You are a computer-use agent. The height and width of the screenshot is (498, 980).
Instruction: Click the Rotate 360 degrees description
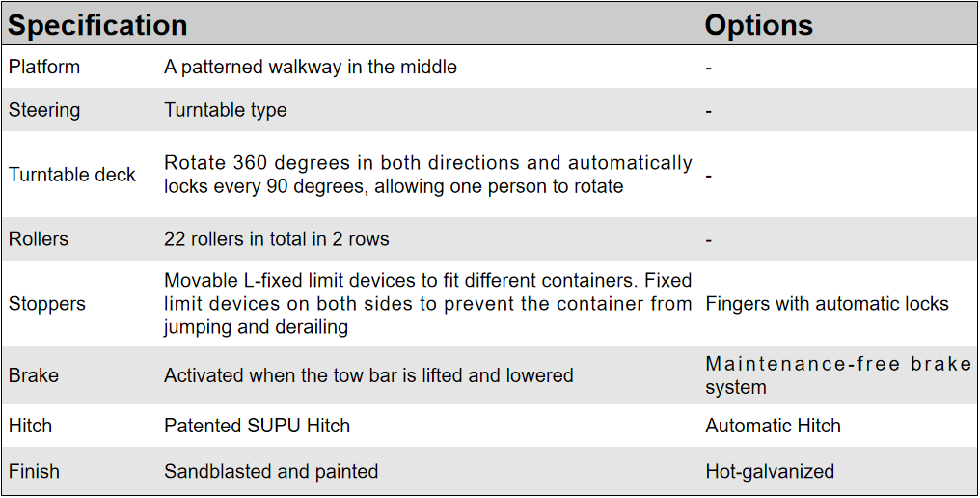(427, 175)
